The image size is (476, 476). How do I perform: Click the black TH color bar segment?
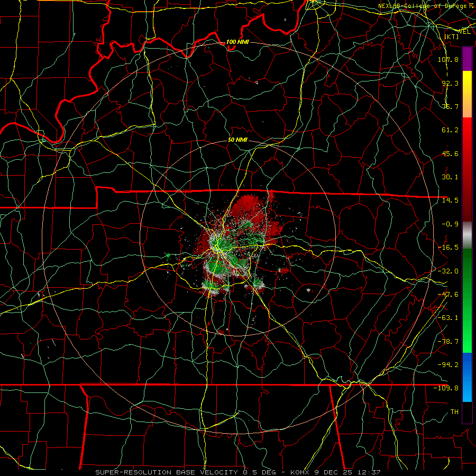tap(467, 412)
